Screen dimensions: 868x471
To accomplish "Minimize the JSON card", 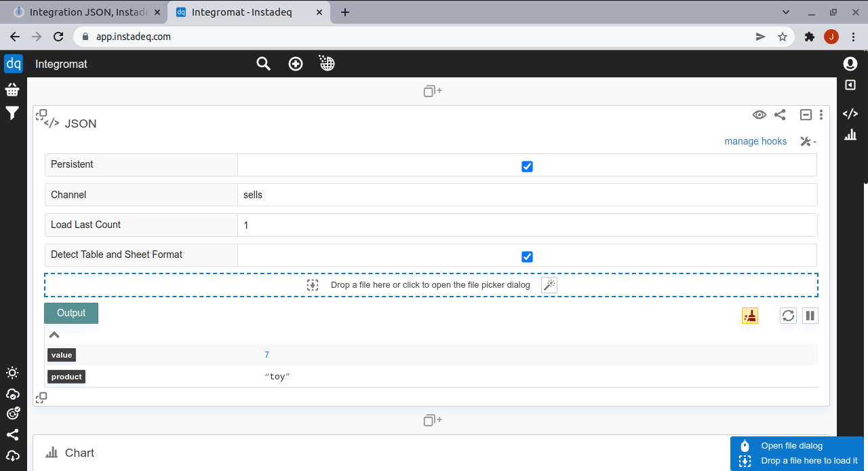I will 806,115.
